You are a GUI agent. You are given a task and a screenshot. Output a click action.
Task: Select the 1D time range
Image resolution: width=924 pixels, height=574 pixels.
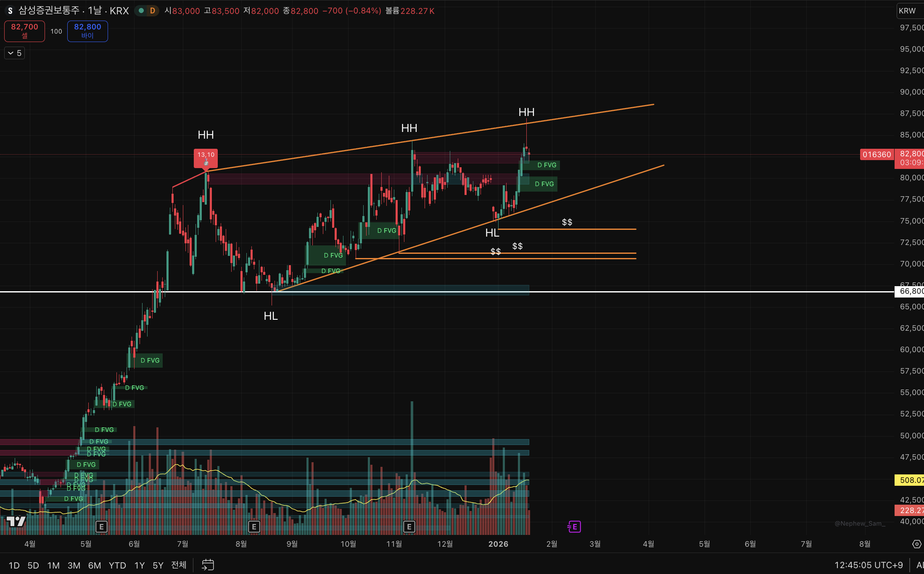click(14, 565)
